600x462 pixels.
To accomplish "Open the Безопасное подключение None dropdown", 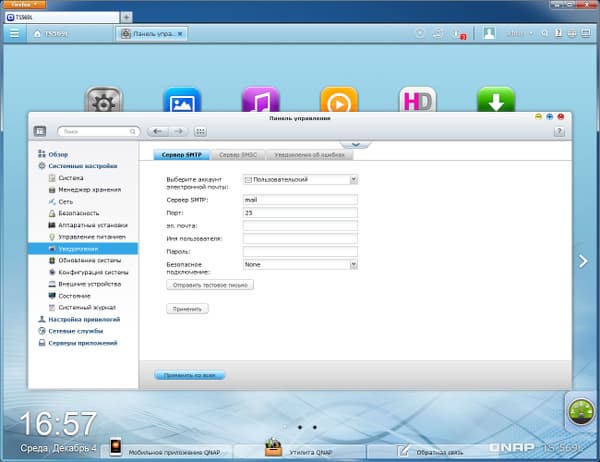I will 300,264.
